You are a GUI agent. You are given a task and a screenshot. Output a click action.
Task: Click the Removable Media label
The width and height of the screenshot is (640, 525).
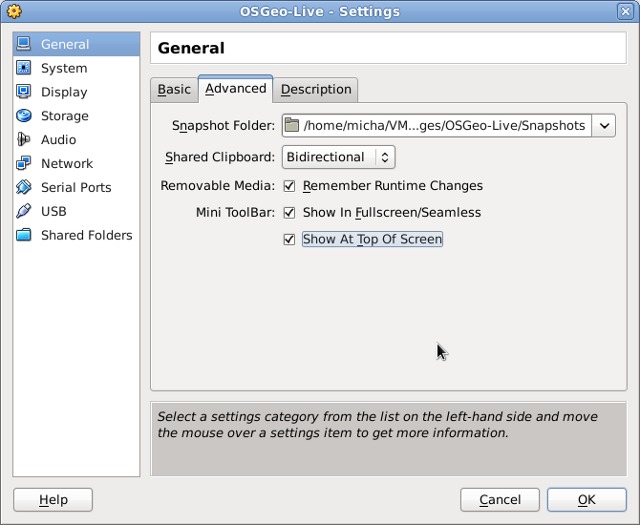point(218,186)
